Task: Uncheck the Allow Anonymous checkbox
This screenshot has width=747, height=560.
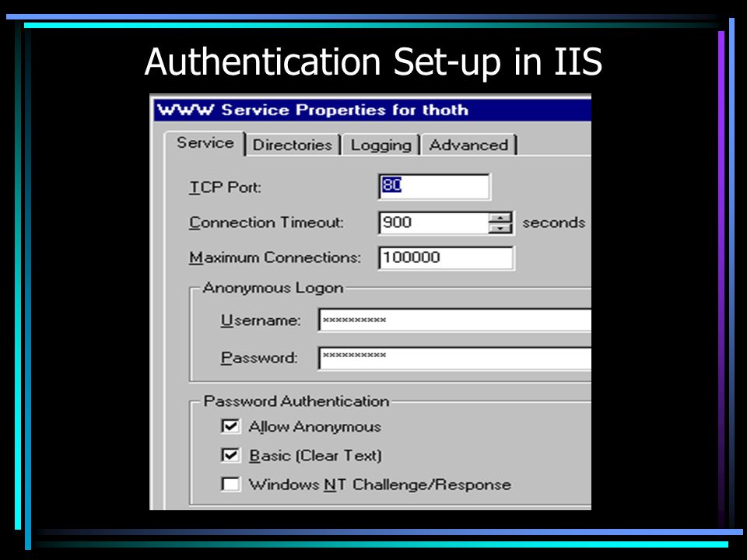Action: (x=230, y=425)
